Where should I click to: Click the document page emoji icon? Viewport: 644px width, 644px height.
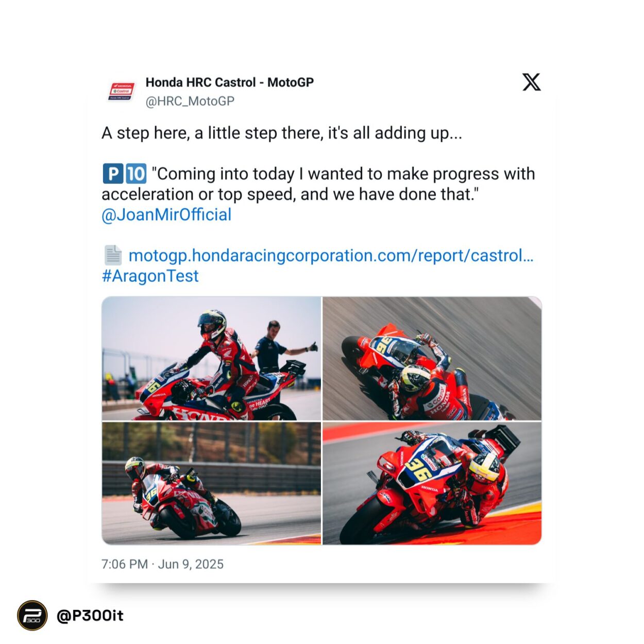[x=113, y=255]
